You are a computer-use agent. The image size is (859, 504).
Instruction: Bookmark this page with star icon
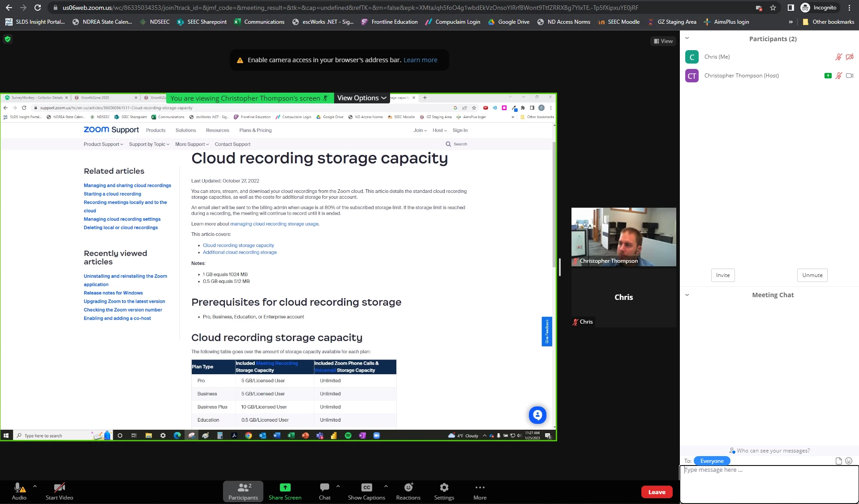[x=773, y=8]
